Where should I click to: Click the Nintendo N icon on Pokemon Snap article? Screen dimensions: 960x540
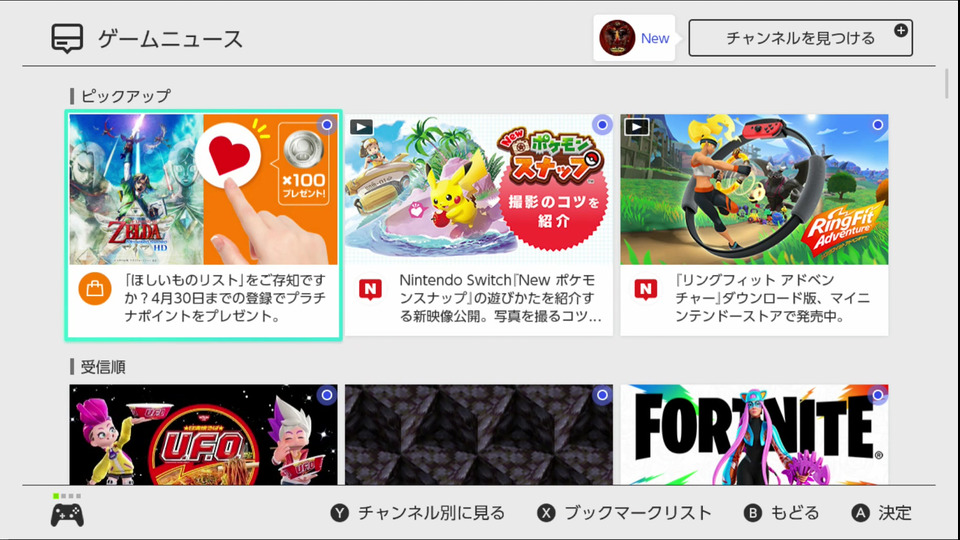point(370,289)
